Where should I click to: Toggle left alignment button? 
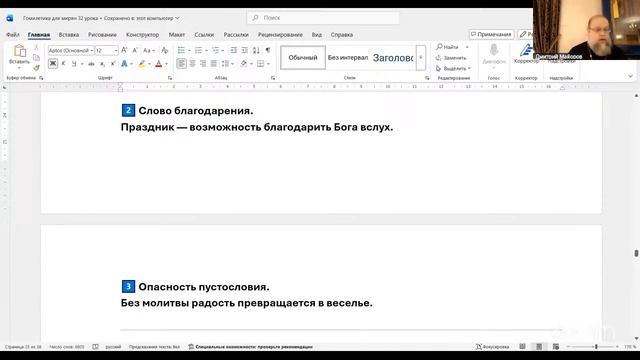click(x=181, y=64)
